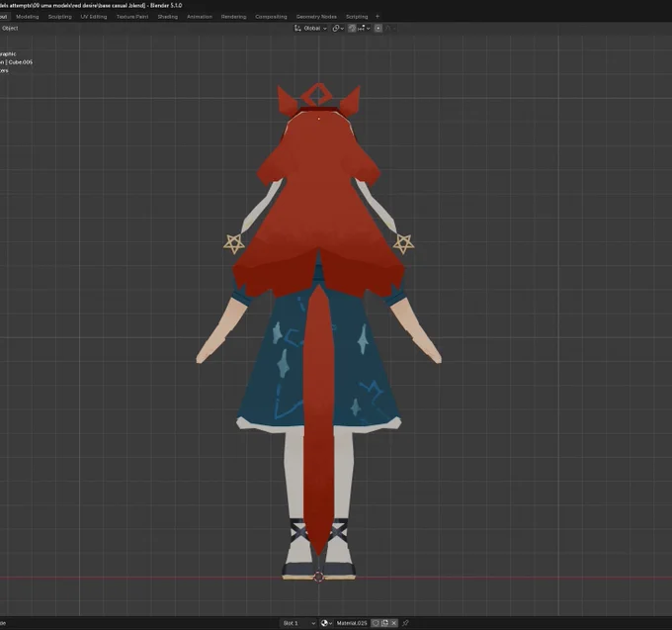
Task: Open the Sculpting workspace tab
Action: tap(59, 17)
